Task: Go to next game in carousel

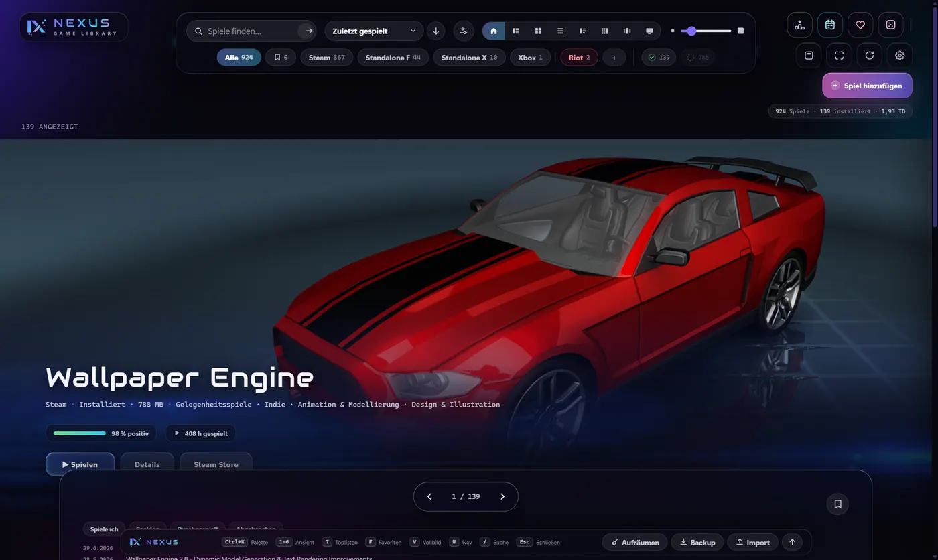Action: tap(503, 496)
